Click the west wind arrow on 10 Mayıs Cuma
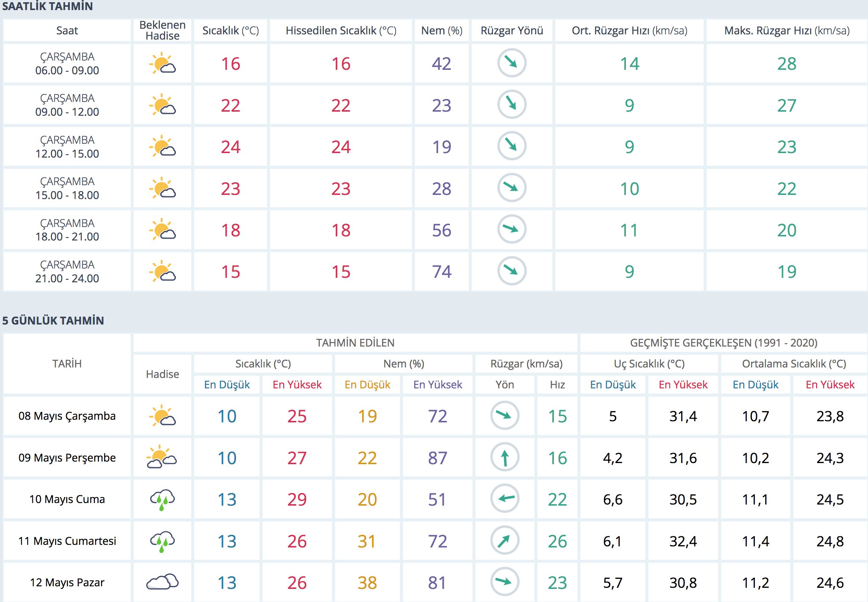 [x=504, y=499]
